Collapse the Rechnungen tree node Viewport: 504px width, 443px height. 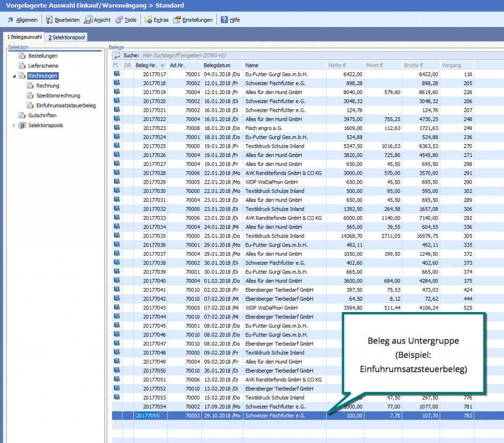pyautogui.click(x=14, y=76)
